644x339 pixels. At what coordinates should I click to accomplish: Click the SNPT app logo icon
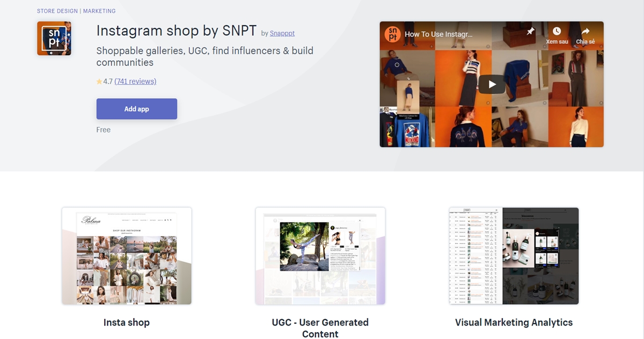pos(54,39)
